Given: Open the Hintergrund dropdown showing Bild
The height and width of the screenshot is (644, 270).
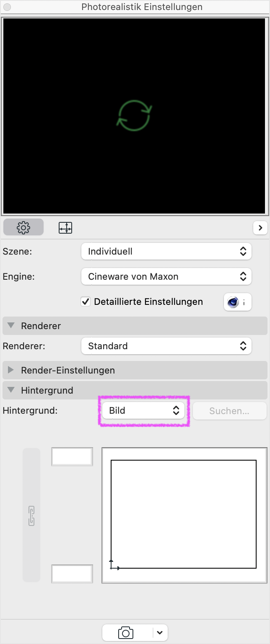Looking at the screenshot, I should [143, 410].
